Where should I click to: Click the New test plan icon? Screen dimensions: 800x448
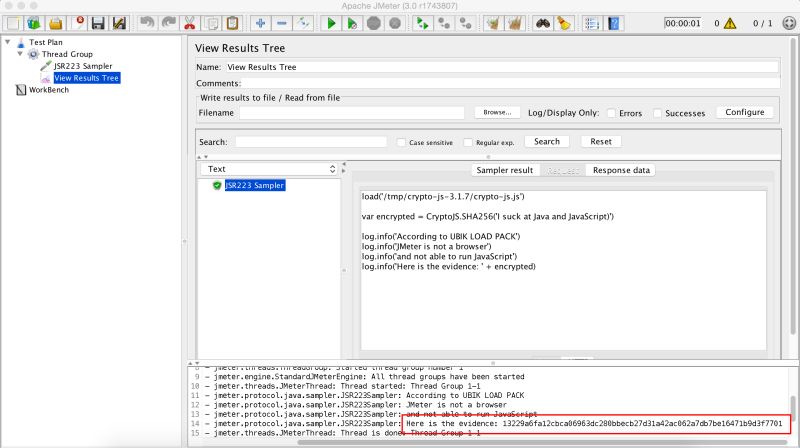(13, 23)
